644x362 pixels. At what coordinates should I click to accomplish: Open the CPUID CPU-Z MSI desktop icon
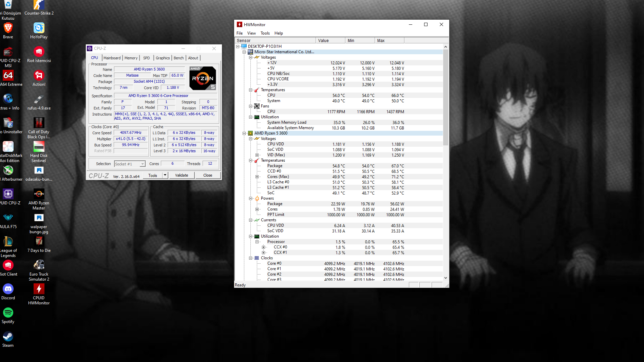[x=8, y=57]
